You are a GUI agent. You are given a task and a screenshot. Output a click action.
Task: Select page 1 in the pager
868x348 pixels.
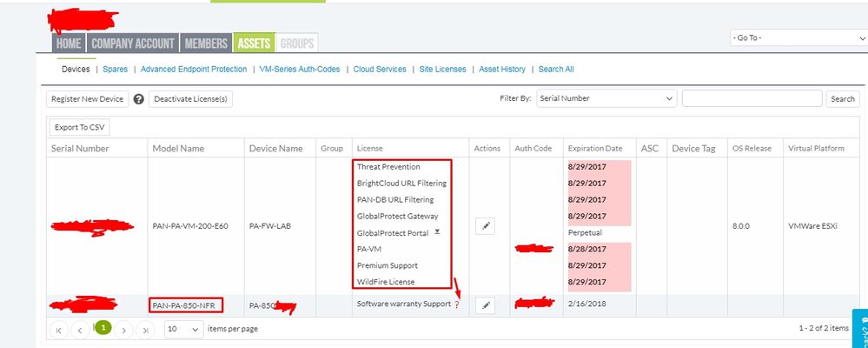pos(103,327)
